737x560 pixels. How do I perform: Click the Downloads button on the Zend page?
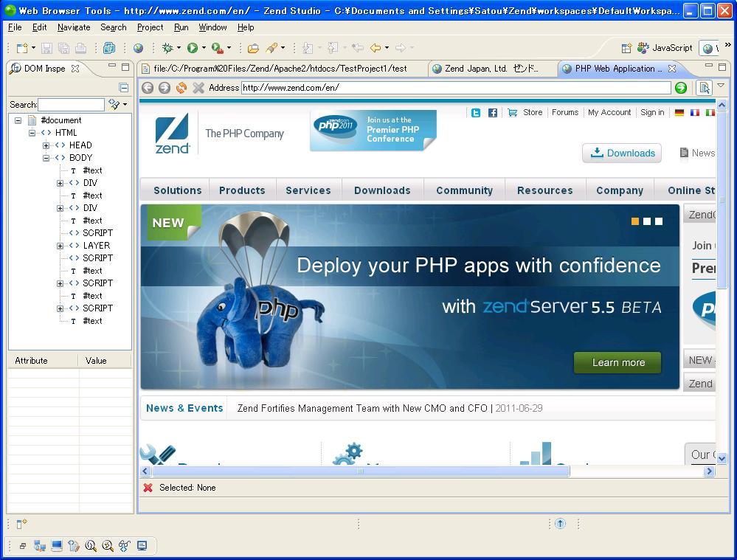click(622, 153)
